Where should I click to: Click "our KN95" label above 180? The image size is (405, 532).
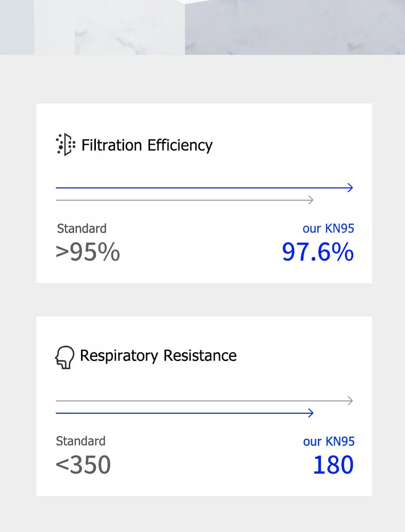click(x=329, y=441)
